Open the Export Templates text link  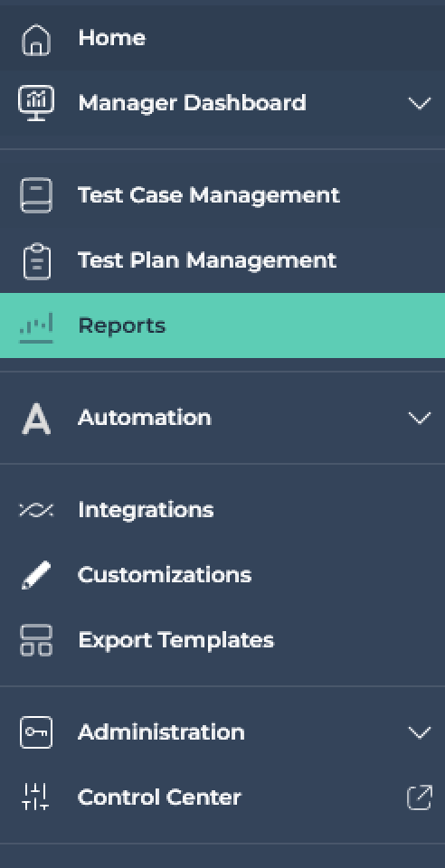click(176, 640)
